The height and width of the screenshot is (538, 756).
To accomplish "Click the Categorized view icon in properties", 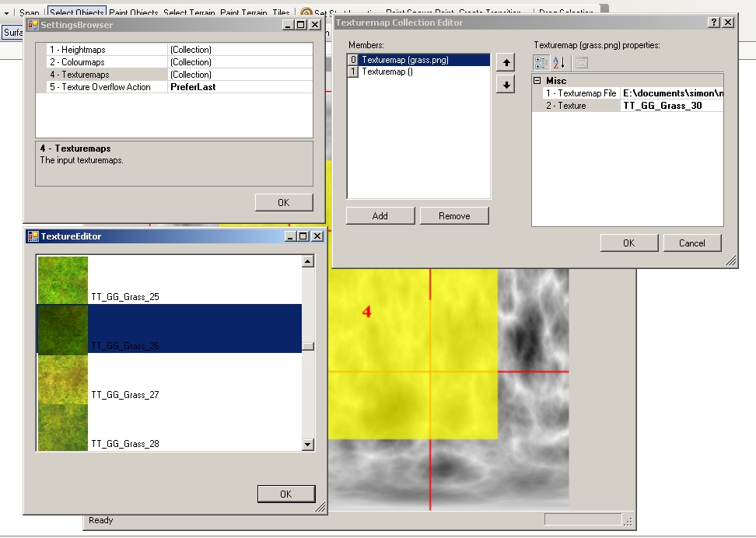I will pos(541,63).
